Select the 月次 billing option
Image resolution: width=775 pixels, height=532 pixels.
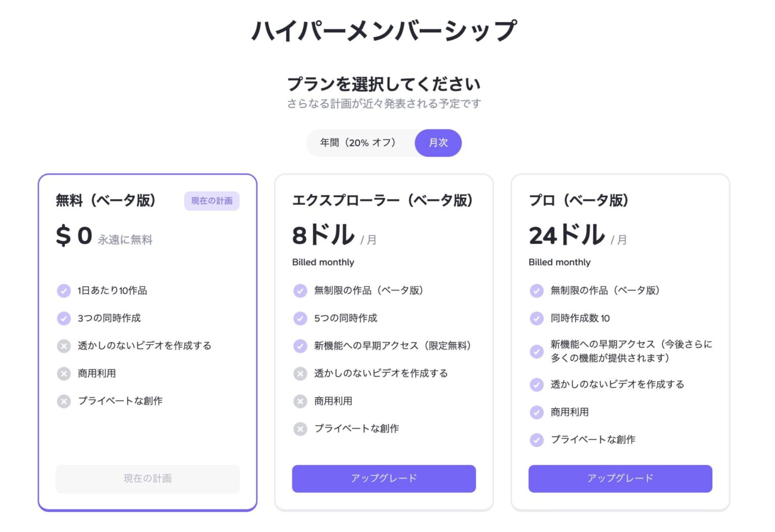[x=437, y=143]
